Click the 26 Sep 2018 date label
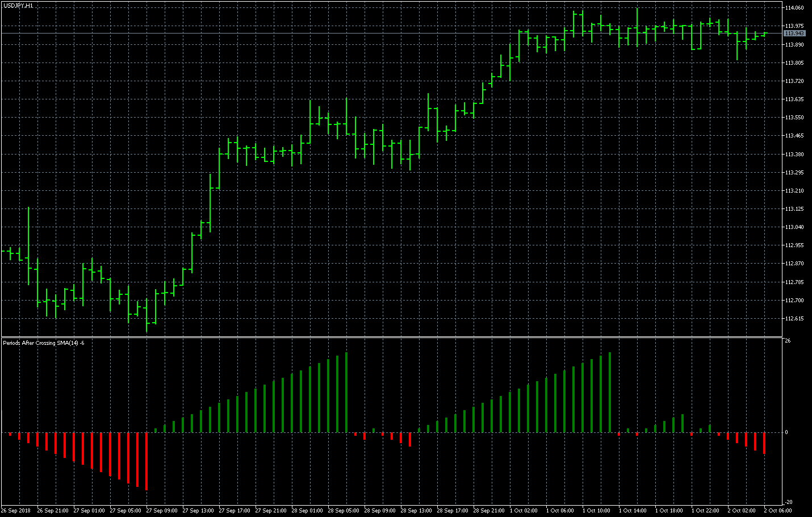The height and width of the screenshot is (517, 812). [x=16, y=511]
